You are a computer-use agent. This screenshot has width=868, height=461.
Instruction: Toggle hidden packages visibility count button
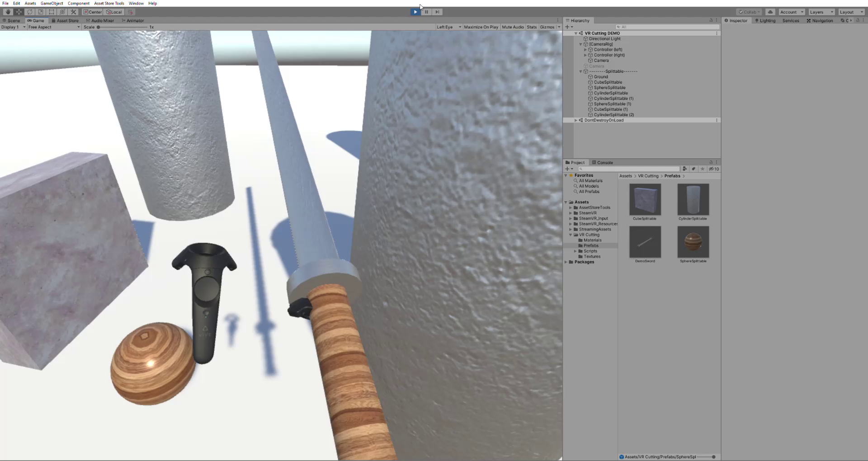coord(714,169)
